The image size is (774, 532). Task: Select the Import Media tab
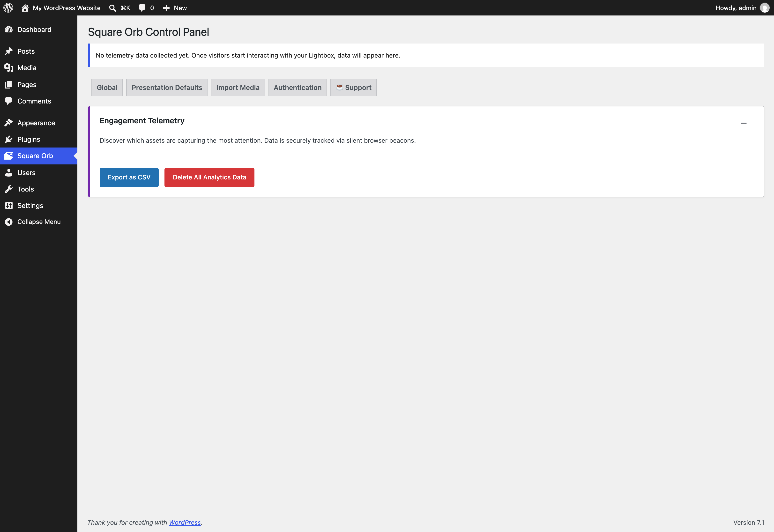238,87
